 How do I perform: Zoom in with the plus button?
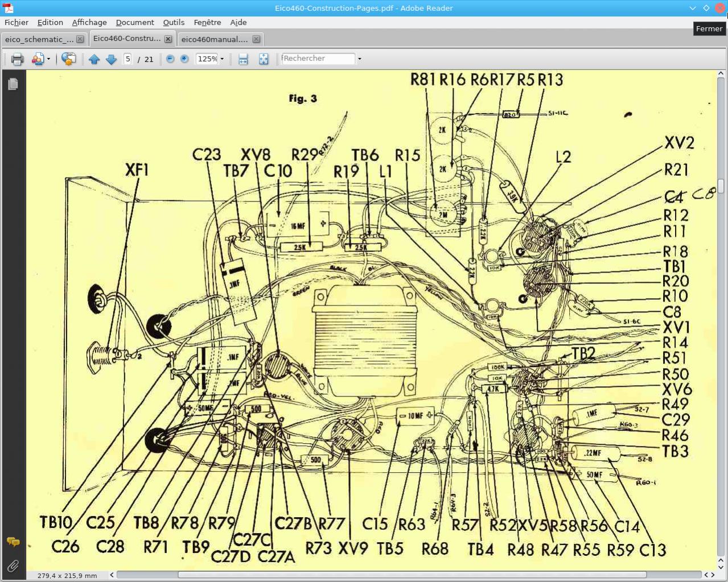pos(184,59)
